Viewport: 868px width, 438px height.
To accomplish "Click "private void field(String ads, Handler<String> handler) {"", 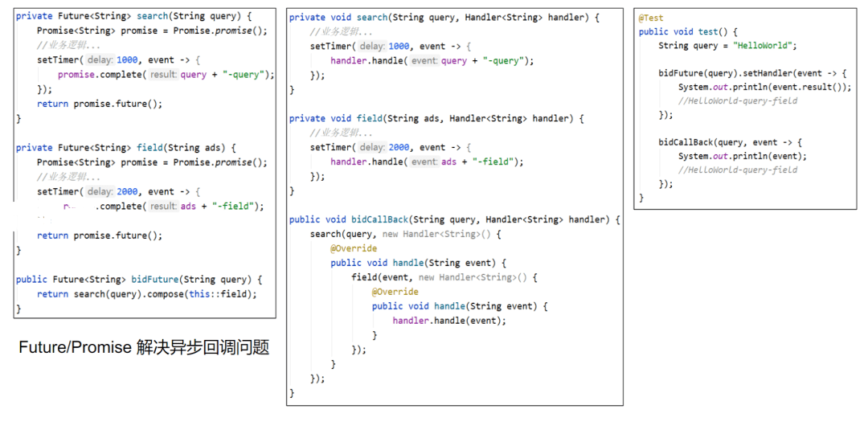I will tap(436, 118).
